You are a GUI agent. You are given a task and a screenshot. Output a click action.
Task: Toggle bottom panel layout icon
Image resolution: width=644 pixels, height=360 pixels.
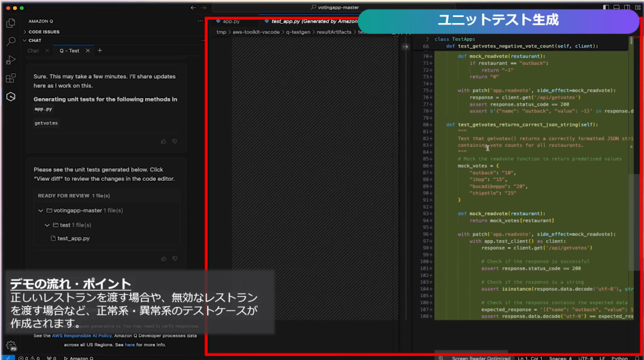(x=617, y=7)
